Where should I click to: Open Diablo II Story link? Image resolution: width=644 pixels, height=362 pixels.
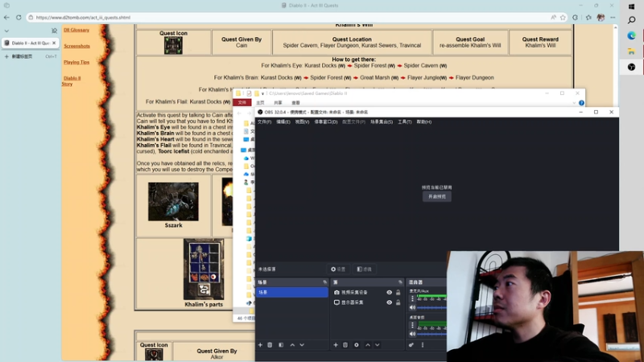tap(72, 81)
